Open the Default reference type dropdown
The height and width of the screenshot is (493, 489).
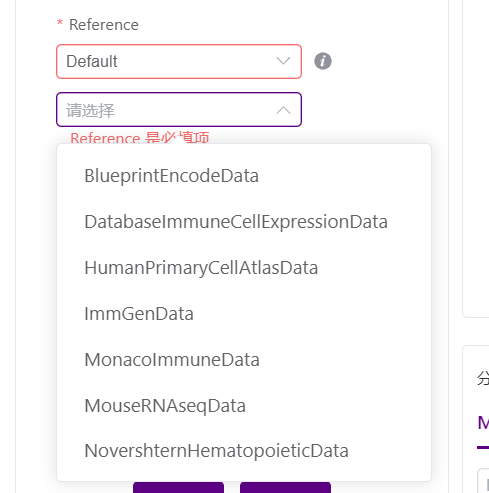(179, 61)
